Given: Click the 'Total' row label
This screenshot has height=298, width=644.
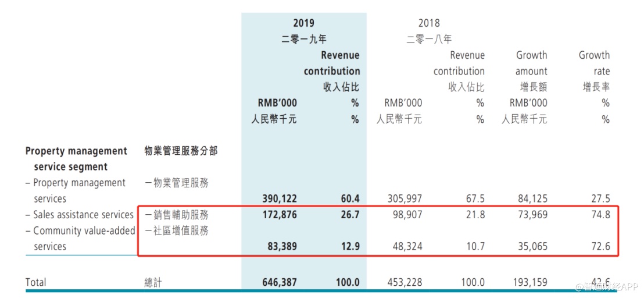Looking at the screenshot, I should 35,282.
